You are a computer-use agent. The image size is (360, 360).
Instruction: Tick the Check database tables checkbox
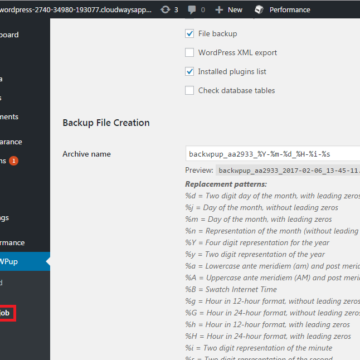pos(189,91)
